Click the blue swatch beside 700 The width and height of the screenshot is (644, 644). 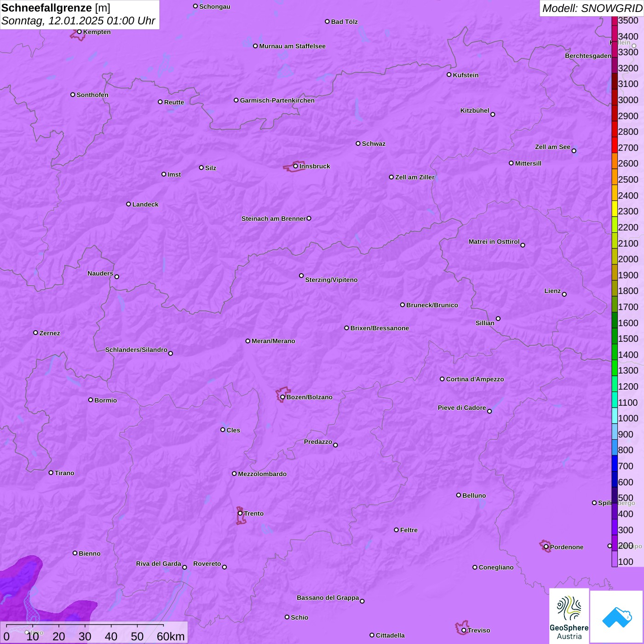pyautogui.click(x=615, y=463)
